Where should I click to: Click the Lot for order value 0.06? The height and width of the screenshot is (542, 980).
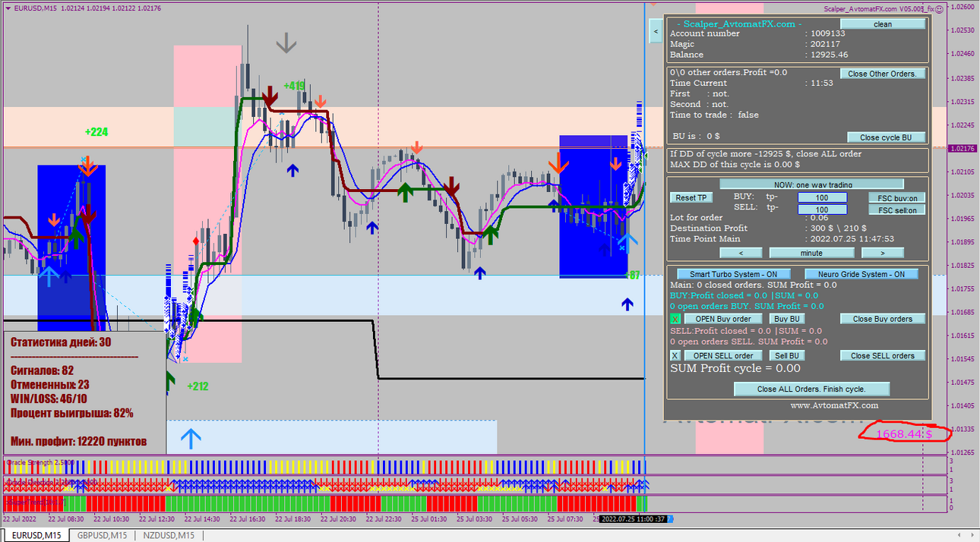point(818,218)
